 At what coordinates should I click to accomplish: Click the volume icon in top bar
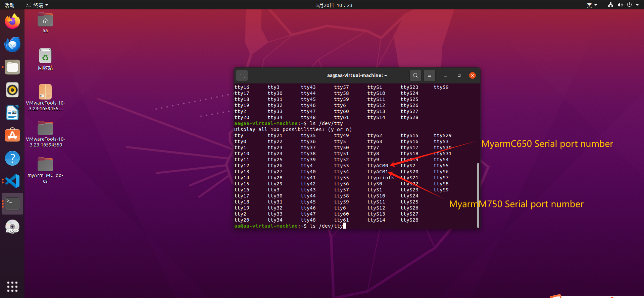pos(620,5)
